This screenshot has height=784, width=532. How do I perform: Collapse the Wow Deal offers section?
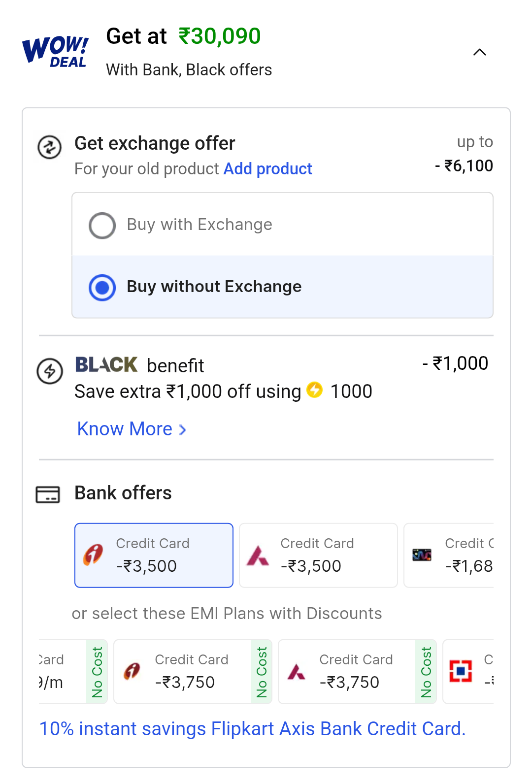click(x=480, y=52)
